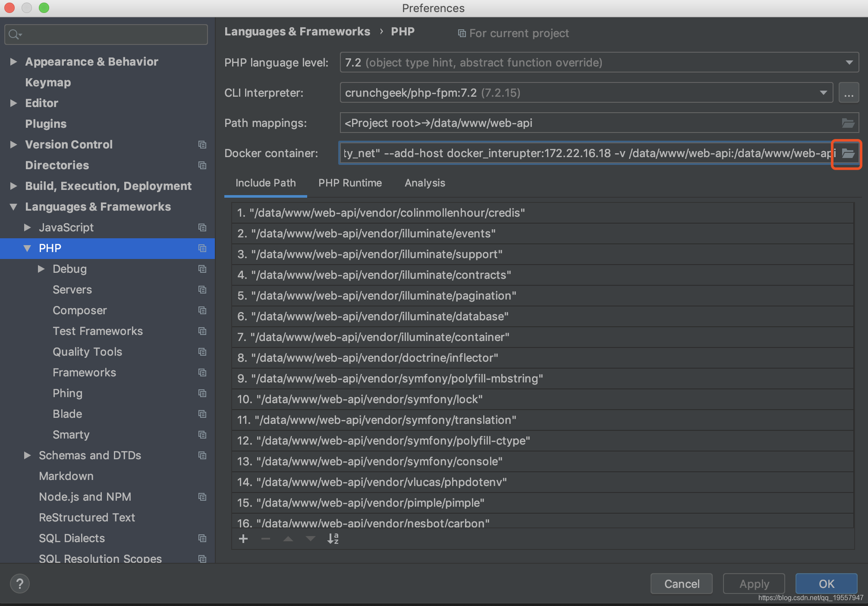The width and height of the screenshot is (868, 606).
Task: Click the CLI Interpreter ellipsis button
Action: (849, 93)
